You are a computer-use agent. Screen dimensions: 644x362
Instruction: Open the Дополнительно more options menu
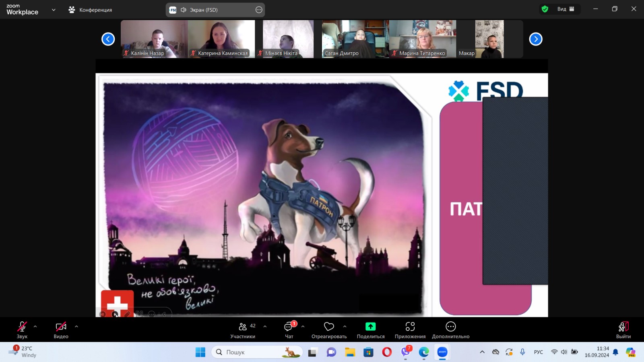(451, 330)
